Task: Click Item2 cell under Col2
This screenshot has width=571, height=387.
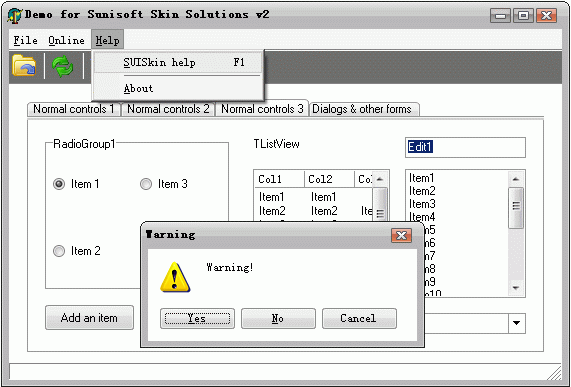Action: (324, 211)
